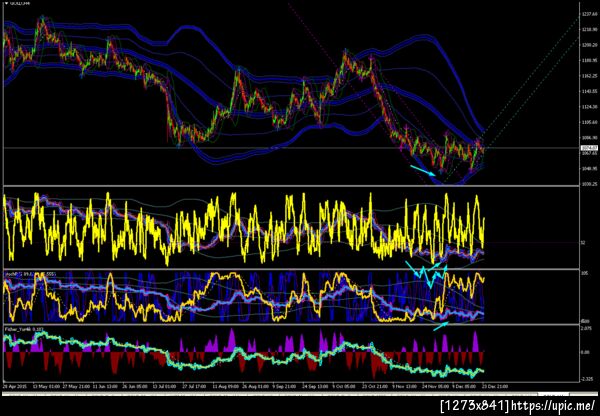The width and height of the screenshot is (600, 416).
Task: Select the horizontal price level line
Action: [291, 148]
